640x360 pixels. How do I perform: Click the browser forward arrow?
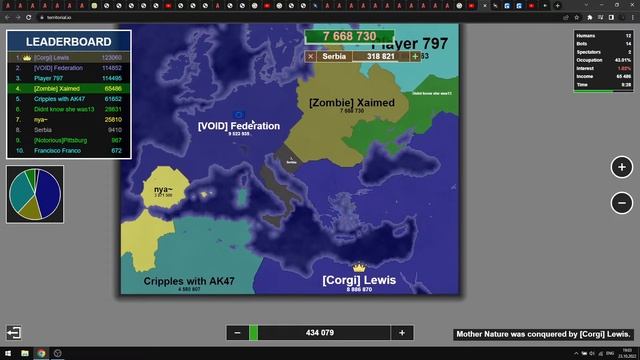coord(18,18)
